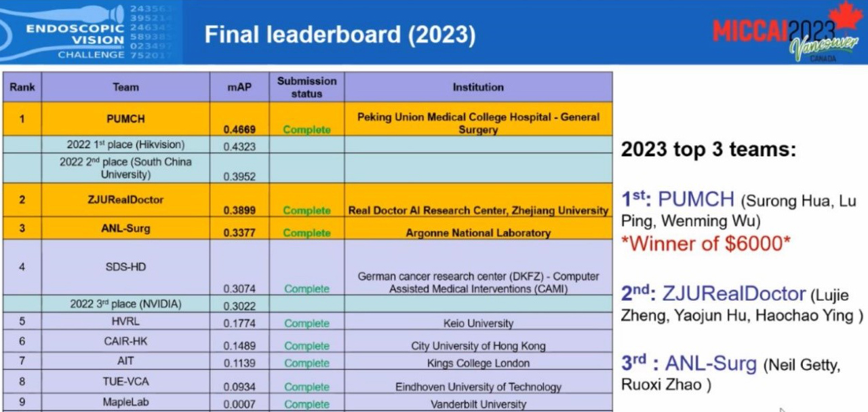Select mAP value 0.0007
Screen dimensions: 868x412
(x=239, y=404)
